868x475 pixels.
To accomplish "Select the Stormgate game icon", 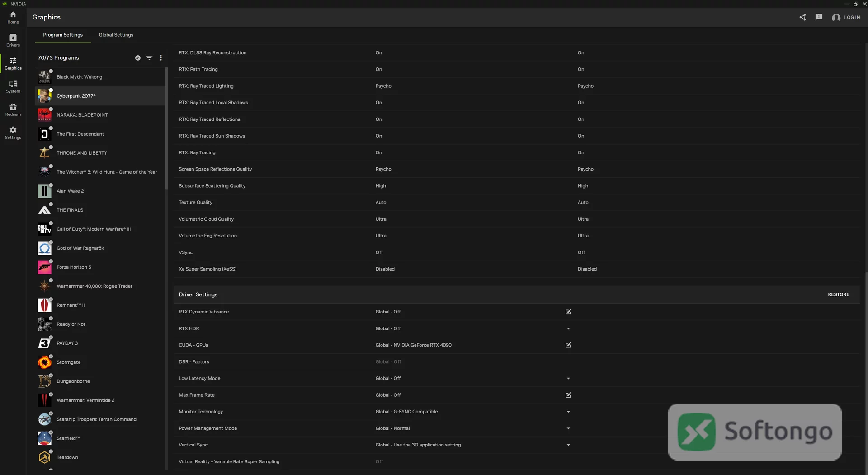I will pyautogui.click(x=44, y=362).
